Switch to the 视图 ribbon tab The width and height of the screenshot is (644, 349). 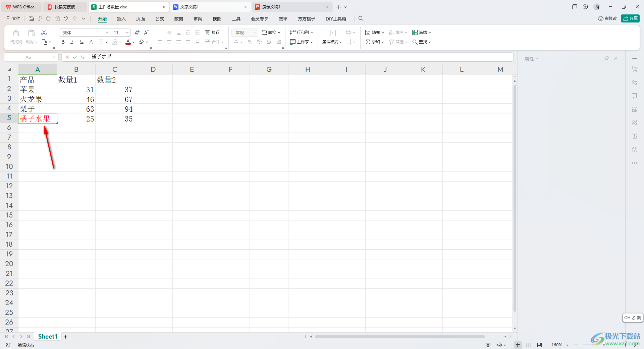coord(217,19)
